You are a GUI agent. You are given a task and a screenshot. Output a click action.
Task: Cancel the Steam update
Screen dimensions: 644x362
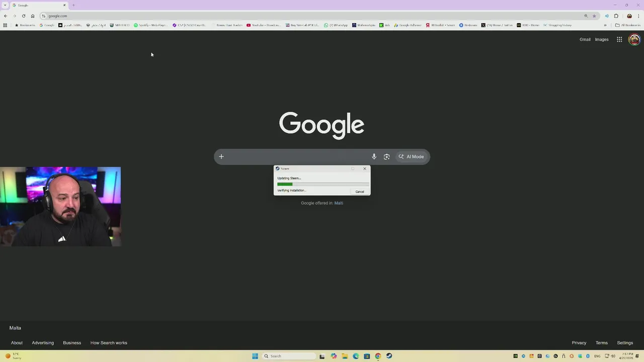(x=360, y=192)
